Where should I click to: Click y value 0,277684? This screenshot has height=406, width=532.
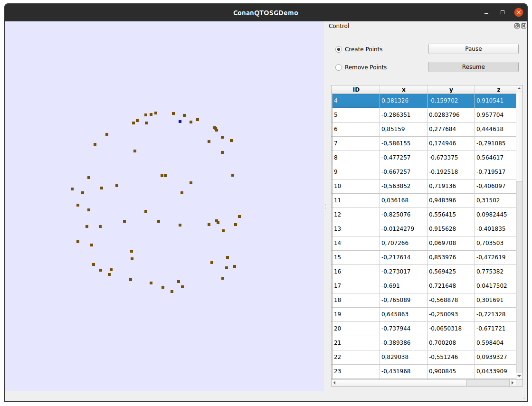pyautogui.click(x=451, y=129)
